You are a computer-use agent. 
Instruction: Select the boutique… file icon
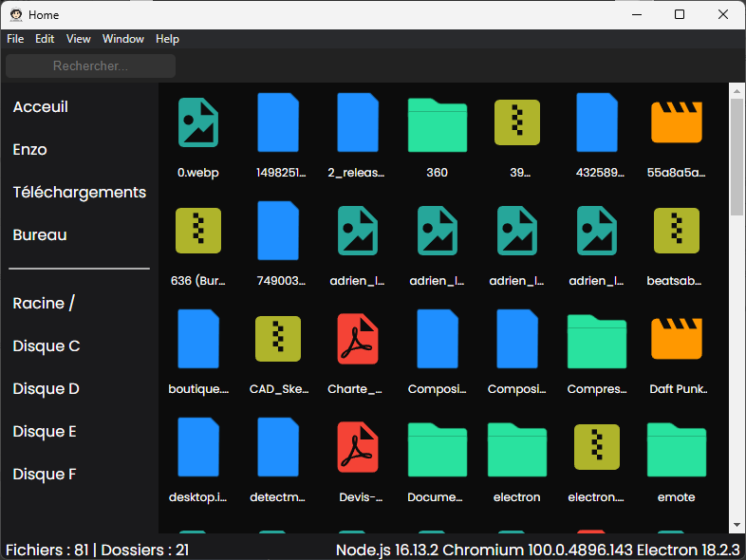click(198, 339)
